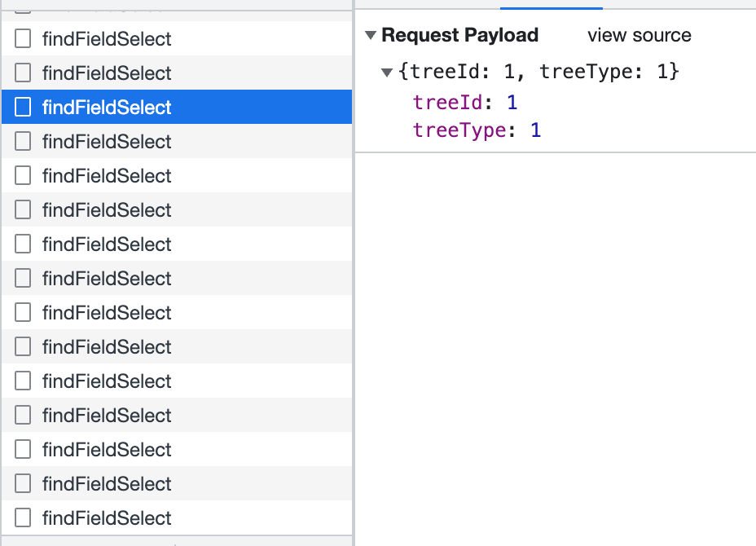Click the Request Payload heading text

tap(459, 36)
